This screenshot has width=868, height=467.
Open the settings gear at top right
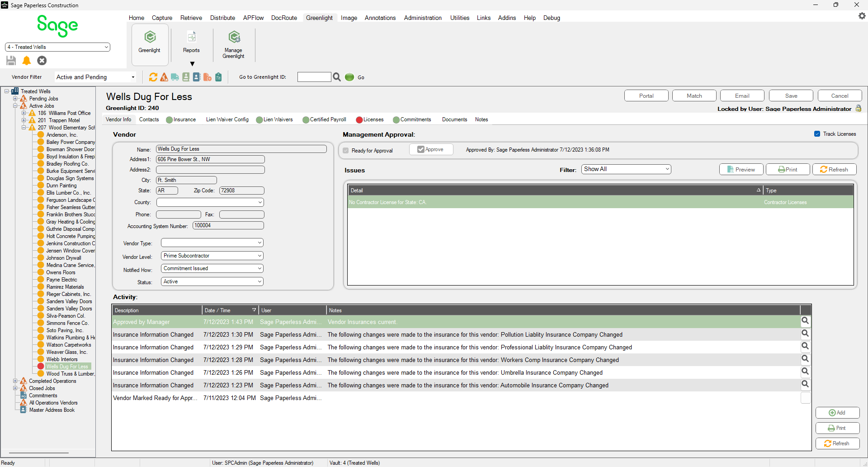coord(862,16)
